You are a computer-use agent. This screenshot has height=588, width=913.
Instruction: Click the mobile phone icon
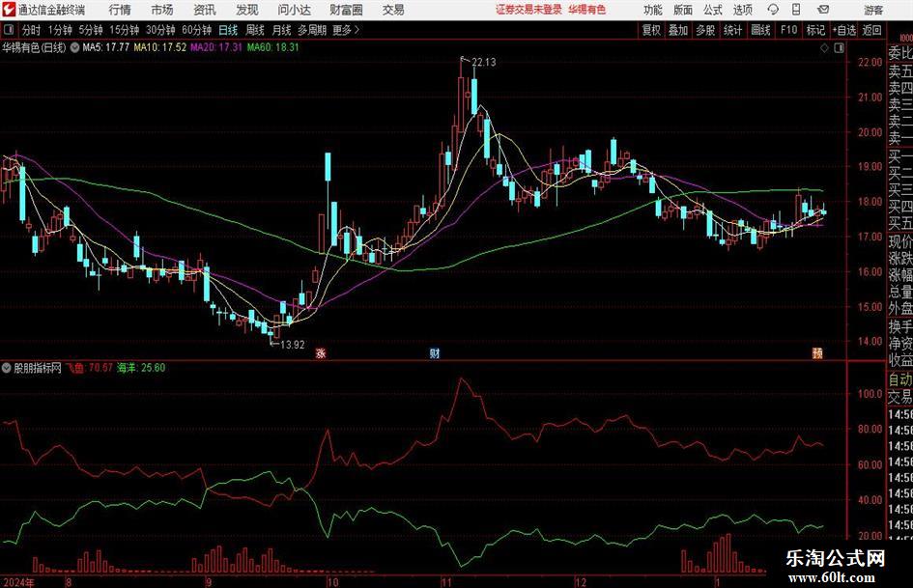(796, 10)
